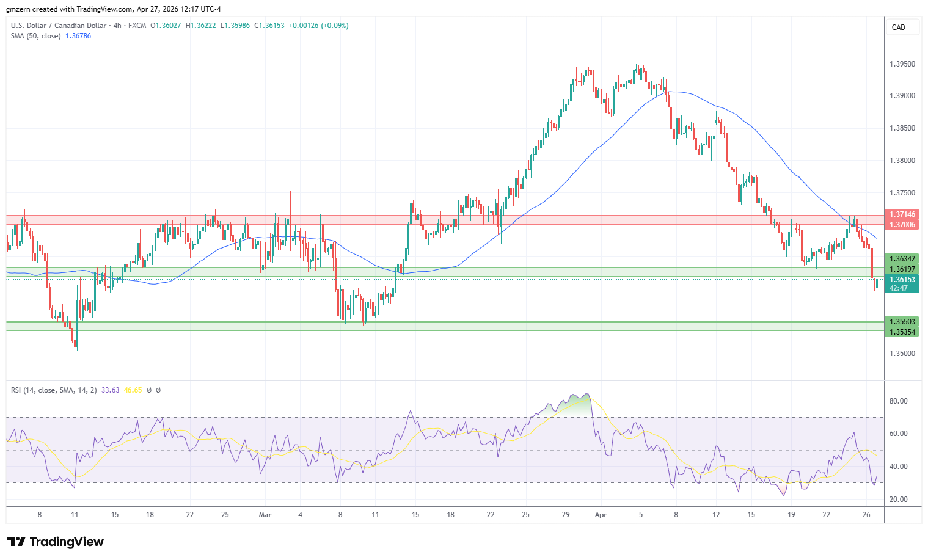
Task: Click the 42:47 candle countdown timer
Action: click(899, 288)
